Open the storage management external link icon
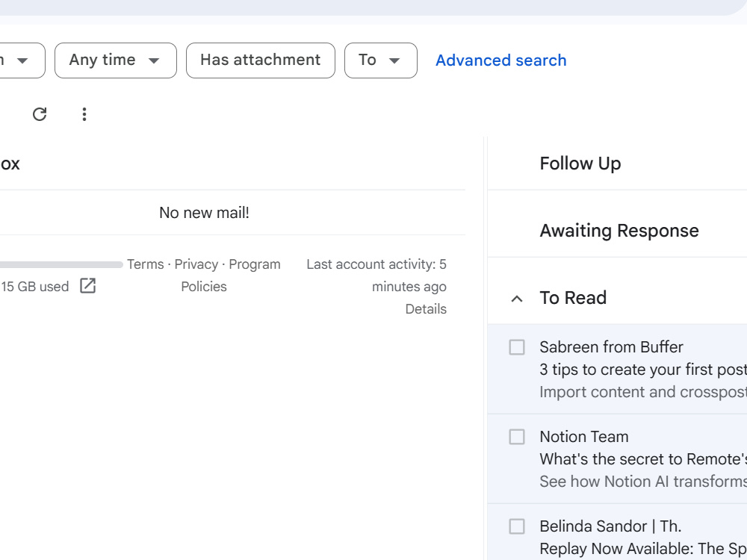This screenshot has width=747, height=560. click(87, 286)
